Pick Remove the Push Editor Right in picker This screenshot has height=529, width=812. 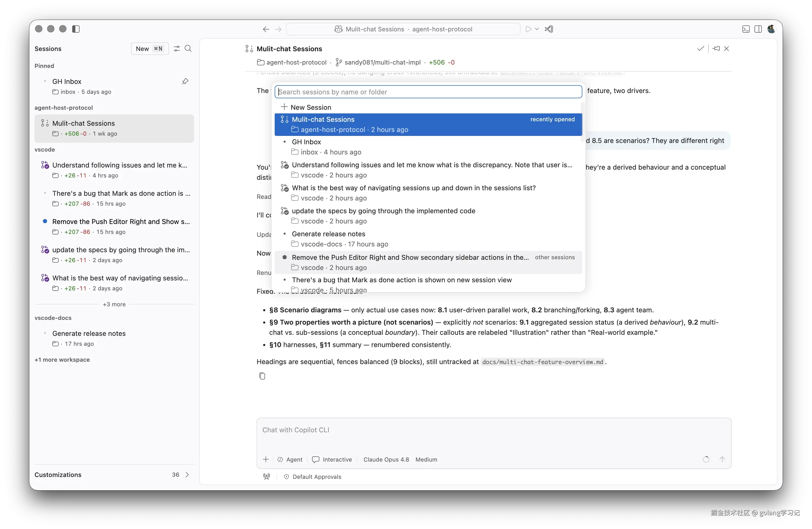point(428,262)
